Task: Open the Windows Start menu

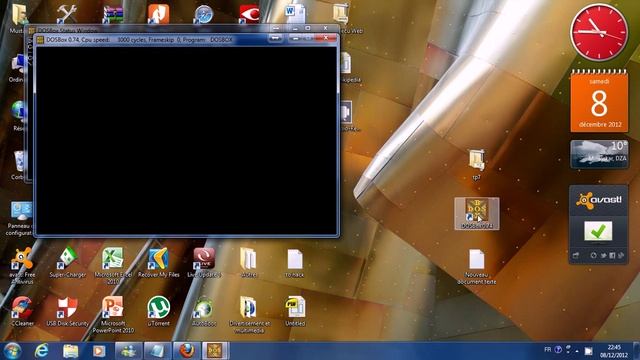Action: pyautogui.click(x=12, y=351)
